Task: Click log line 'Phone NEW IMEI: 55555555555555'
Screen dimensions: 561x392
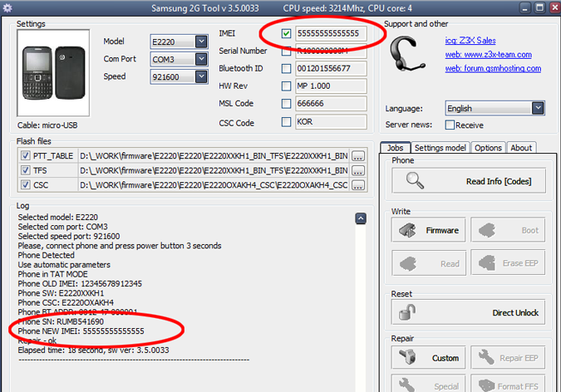Action: pos(81,331)
